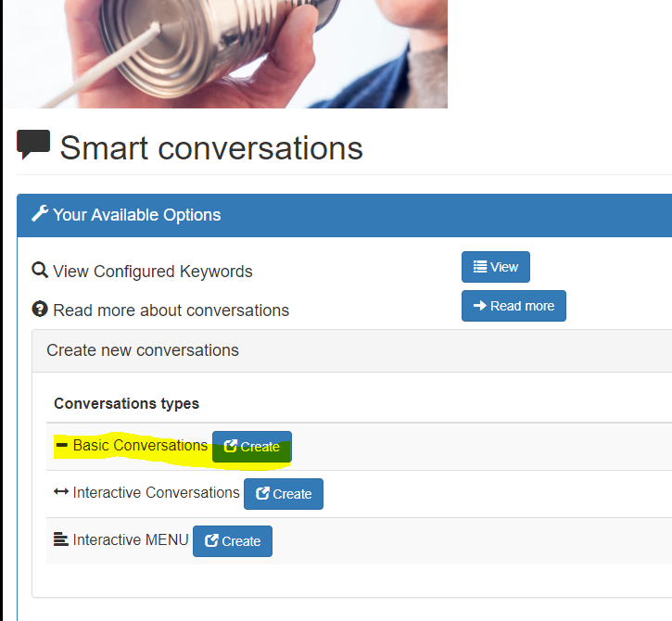672x621 pixels.
Task: Click the View Configured Keywords label
Action: click(153, 272)
